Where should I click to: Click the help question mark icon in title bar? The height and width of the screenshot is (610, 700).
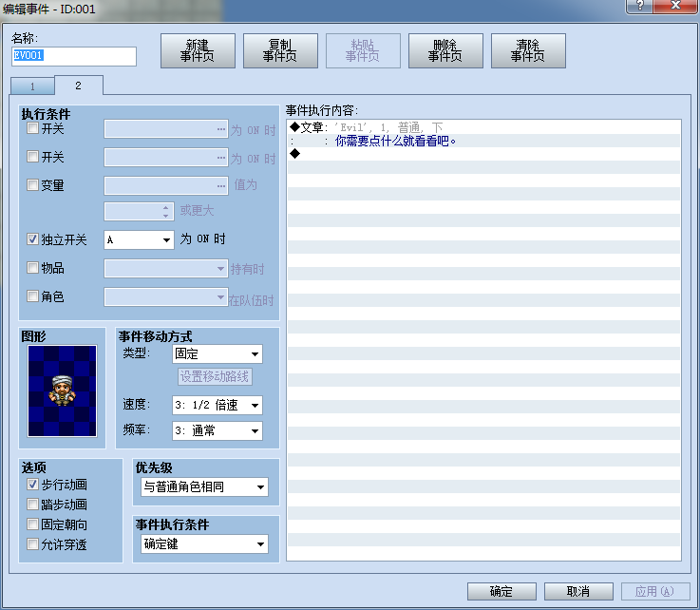[639, 7]
